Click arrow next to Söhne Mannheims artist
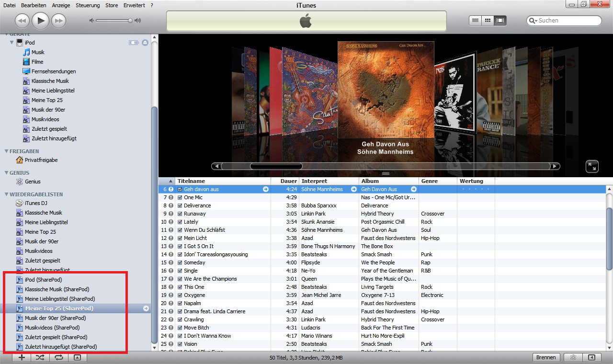Screen dimensions: 613x364 click(354, 189)
